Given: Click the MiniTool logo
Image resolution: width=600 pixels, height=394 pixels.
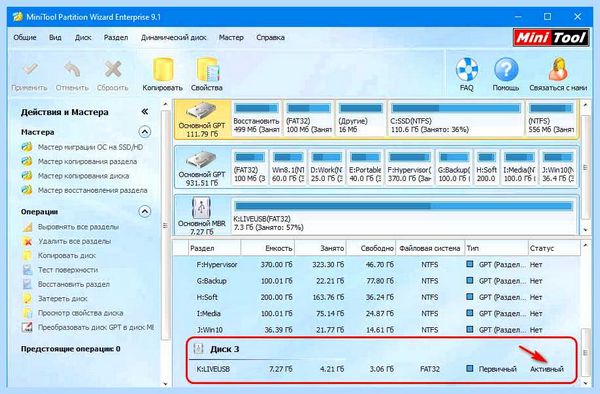Looking at the screenshot, I should 551,37.
